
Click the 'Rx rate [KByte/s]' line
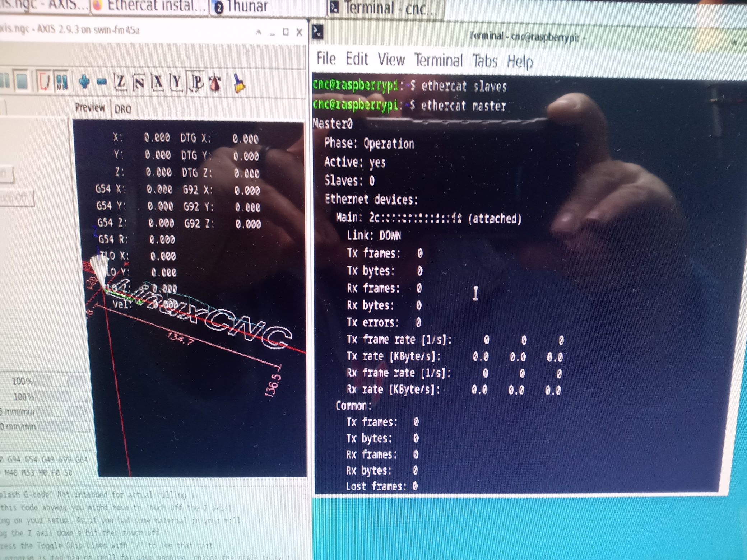coord(454,389)
